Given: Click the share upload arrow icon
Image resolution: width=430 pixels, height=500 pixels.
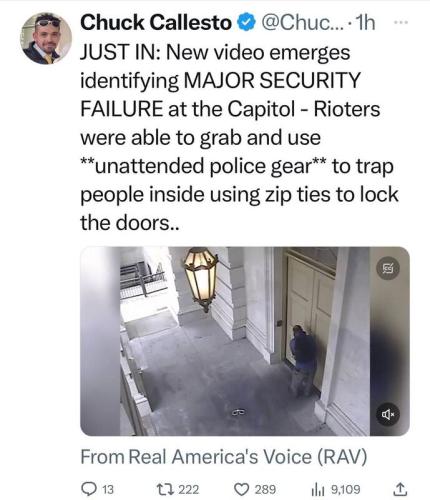Looking at the screenshot, I should point(400,489).
